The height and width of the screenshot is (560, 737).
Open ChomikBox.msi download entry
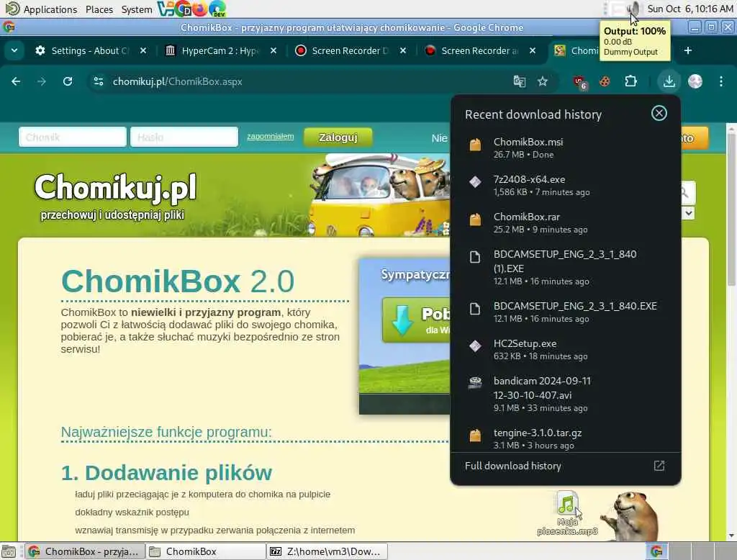click(x=566, y=148)
